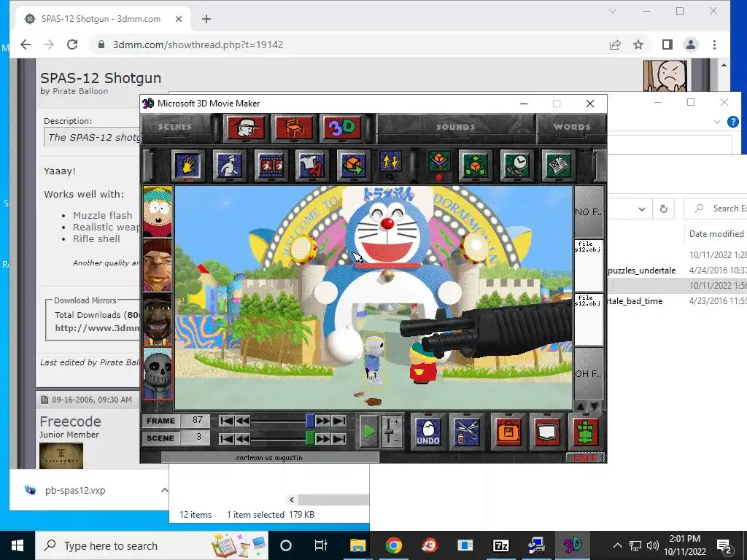Click the Freecode username link
747x560 pixels.
coord(70,421)
